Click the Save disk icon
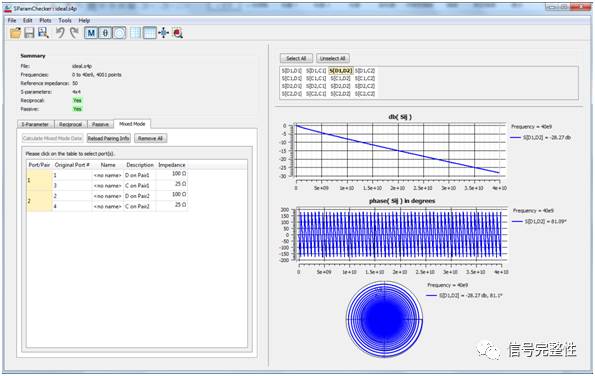This screenshot has height=376, width=595. [29, 33]
